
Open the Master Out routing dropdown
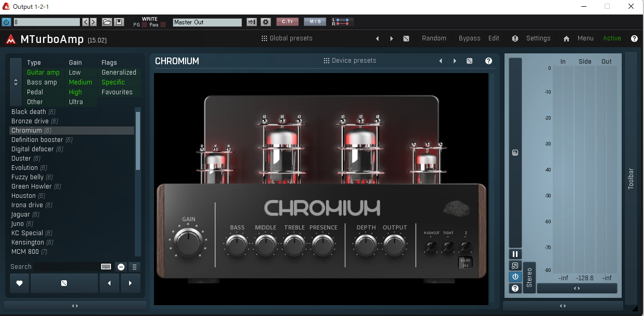point(207,22)
